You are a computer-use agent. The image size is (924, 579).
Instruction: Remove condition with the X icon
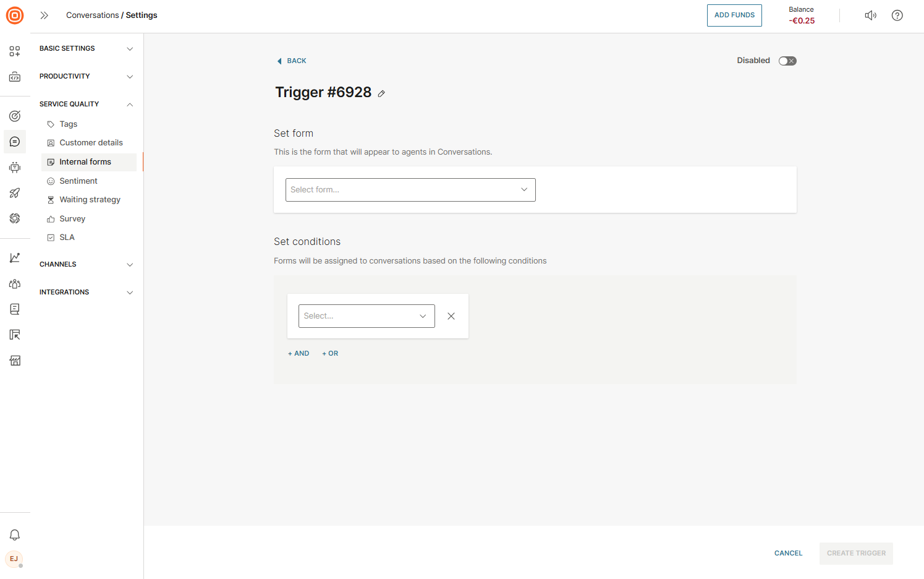coord(451,316)
